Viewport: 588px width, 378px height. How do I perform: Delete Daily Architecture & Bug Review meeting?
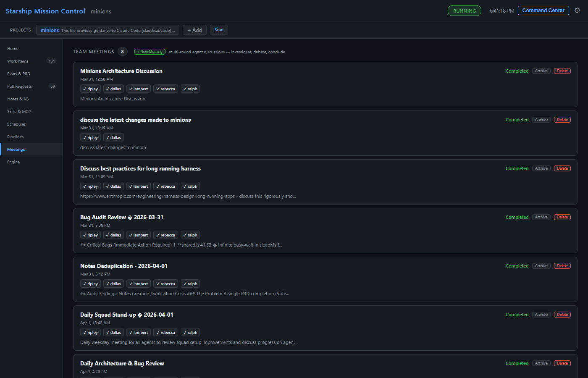(x=562, y=363)
